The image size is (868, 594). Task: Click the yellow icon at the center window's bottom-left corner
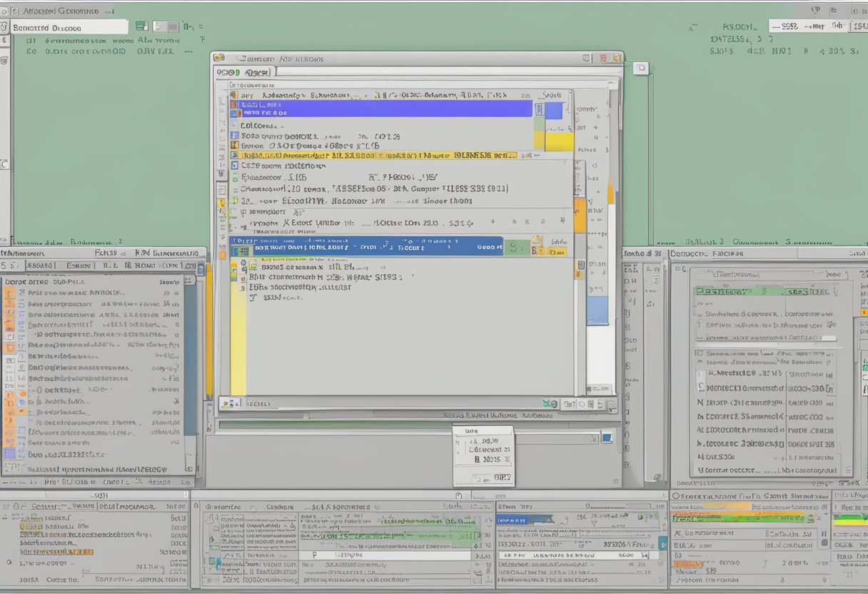click(x=225, y=404)
